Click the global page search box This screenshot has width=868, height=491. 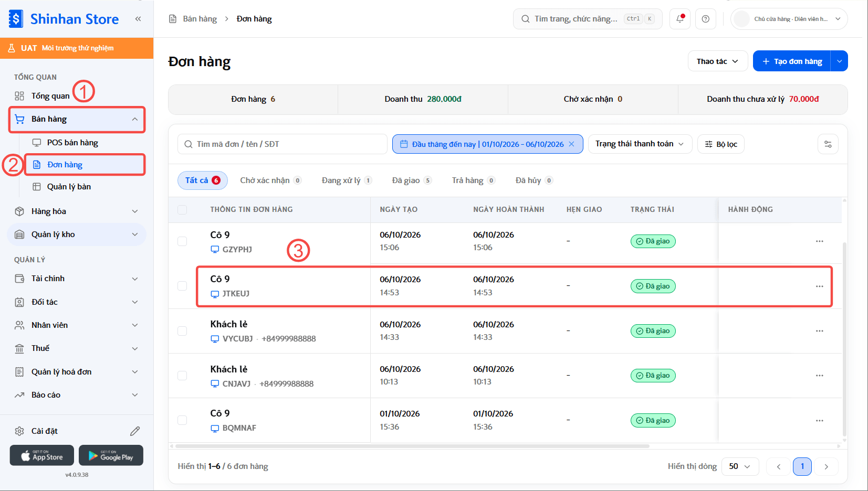[588, 19]
